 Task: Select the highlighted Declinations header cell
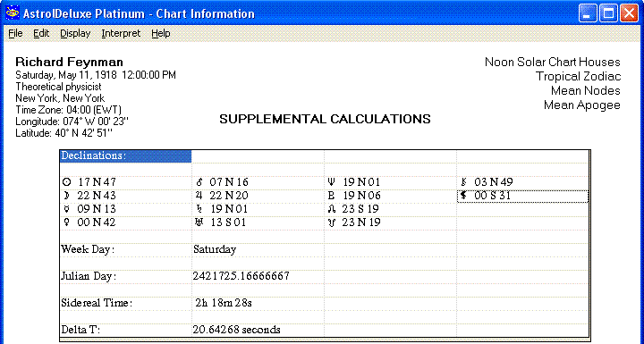pos(125,156)
